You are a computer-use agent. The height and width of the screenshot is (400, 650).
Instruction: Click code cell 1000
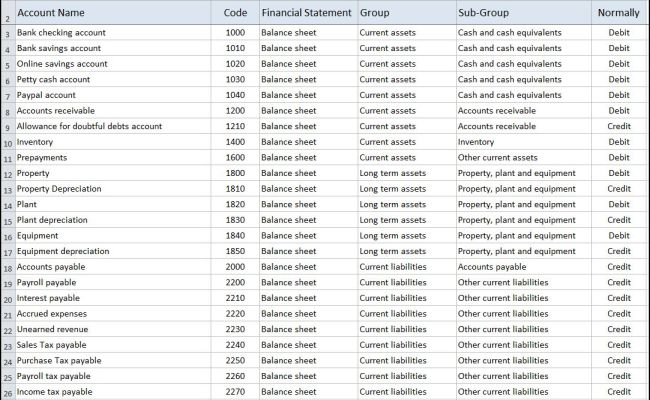pyautogui.click(x=235, y=33)
